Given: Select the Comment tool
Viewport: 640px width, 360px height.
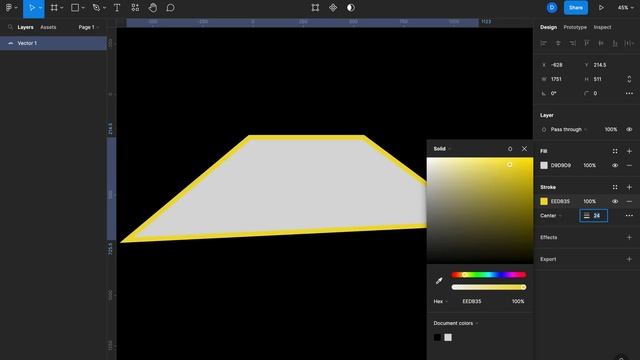Looking at the screenshot, I should click(x=171, y=8).
